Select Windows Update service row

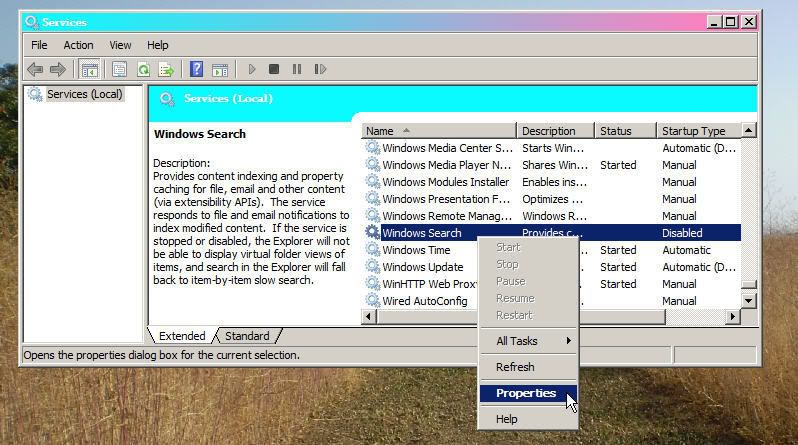tap(551, 267)
